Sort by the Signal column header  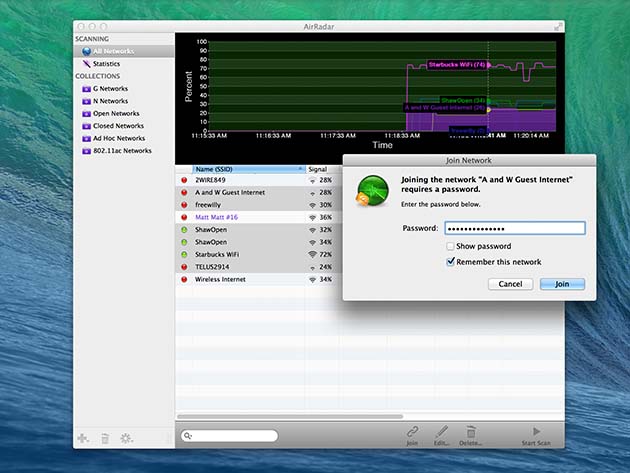(x=324, y=169)
